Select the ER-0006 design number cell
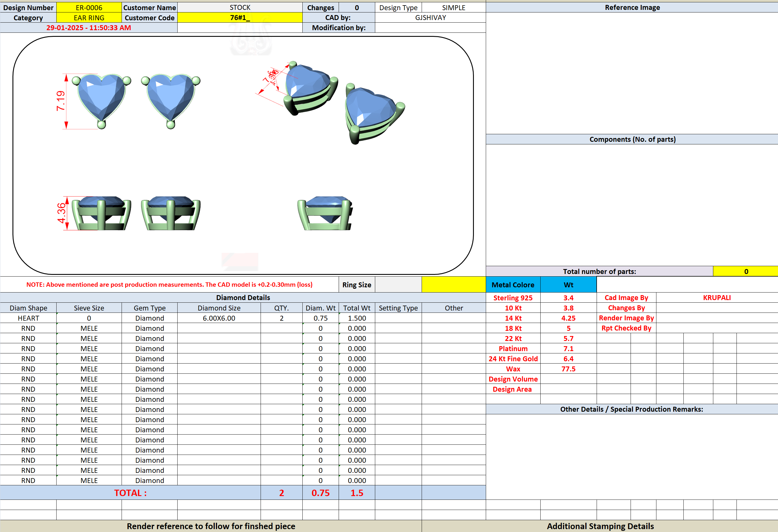Screen dimensions: 778x532 click(89, 7)
